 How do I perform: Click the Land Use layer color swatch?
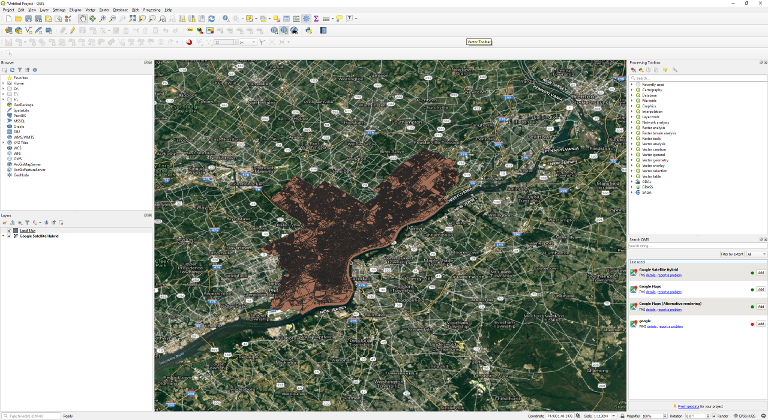pos(15,231)
